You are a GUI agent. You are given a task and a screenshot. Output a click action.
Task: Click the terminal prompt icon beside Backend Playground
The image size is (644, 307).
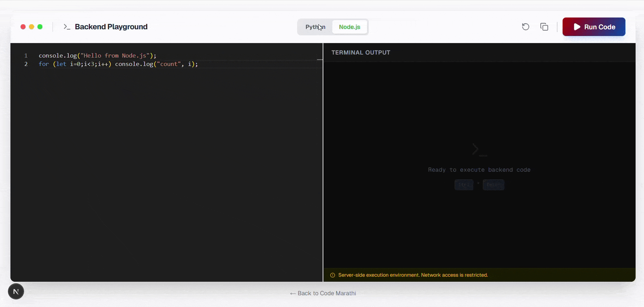pyautogui.click(x=67, y=27)
